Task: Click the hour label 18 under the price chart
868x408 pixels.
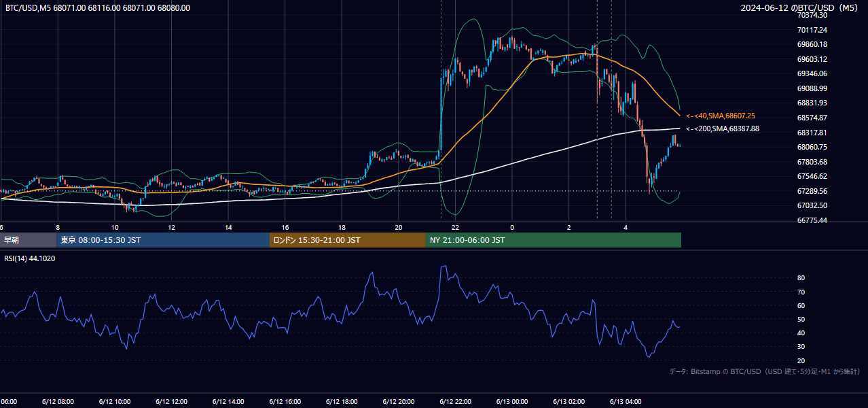Action: pyautogui.click(x=342, y=227)
